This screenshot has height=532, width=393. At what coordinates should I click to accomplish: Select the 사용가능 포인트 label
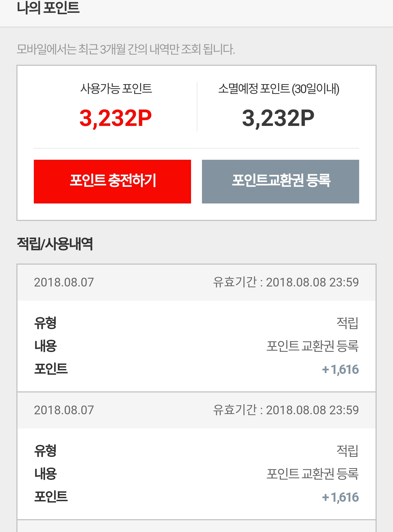point(116,88)
